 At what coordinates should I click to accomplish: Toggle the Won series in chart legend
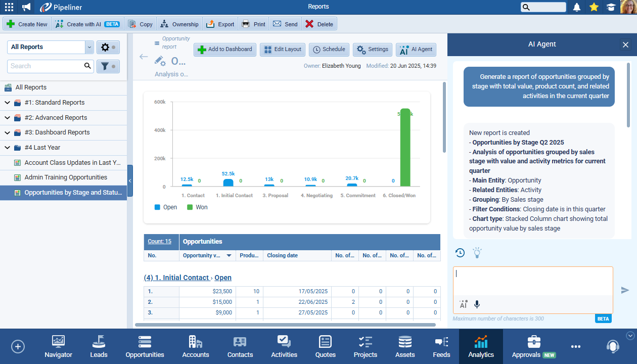[x=197, y=207]
